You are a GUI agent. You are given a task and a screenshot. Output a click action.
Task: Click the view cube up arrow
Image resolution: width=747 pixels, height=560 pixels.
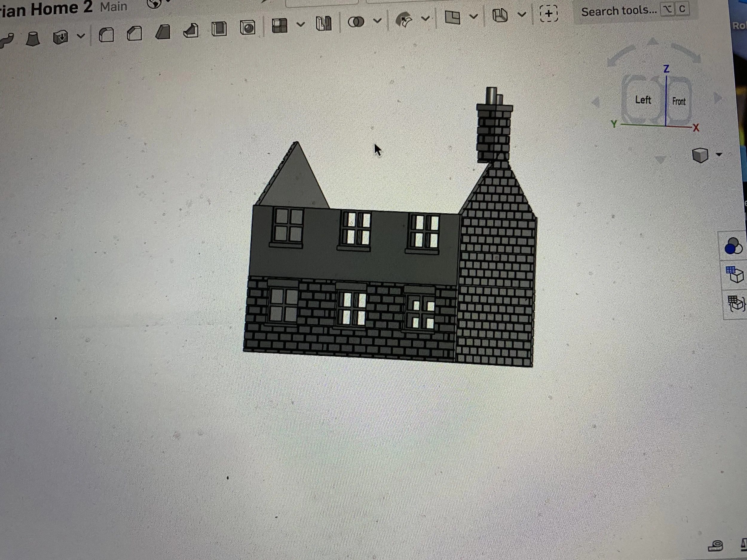[x=653, y=42]
